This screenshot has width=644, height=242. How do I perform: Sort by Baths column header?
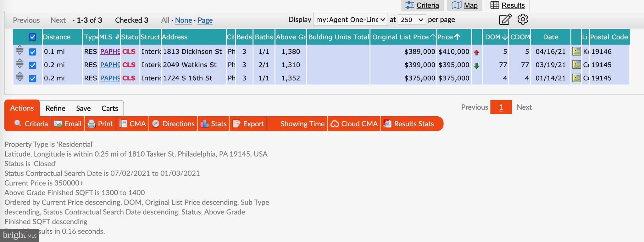point(264,37)
